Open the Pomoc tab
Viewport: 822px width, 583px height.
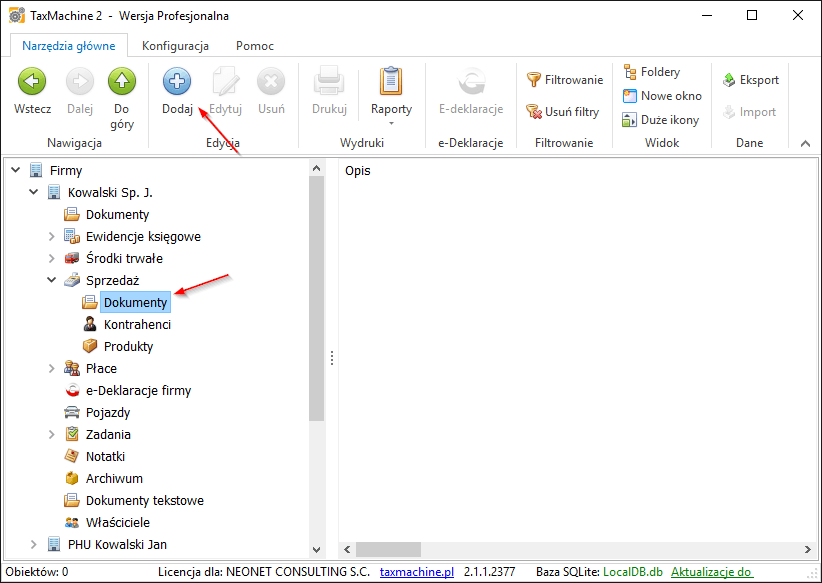tap(255, 46)
